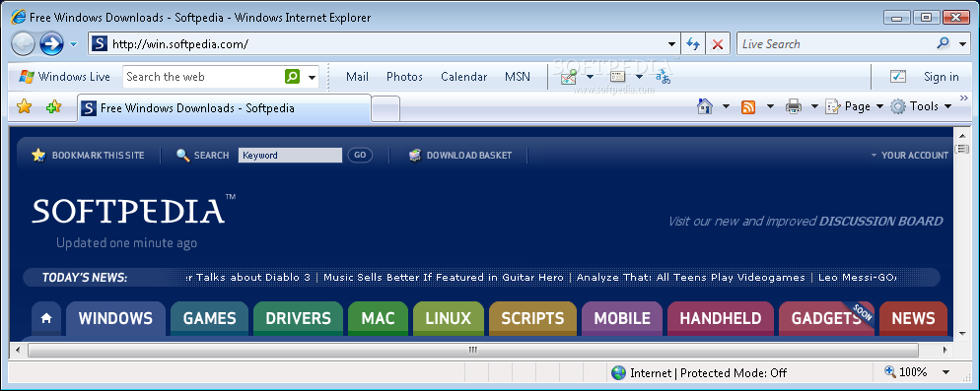Expand dropdown next to news card icon
Screen dimensions: 980x391
[639, 77]
